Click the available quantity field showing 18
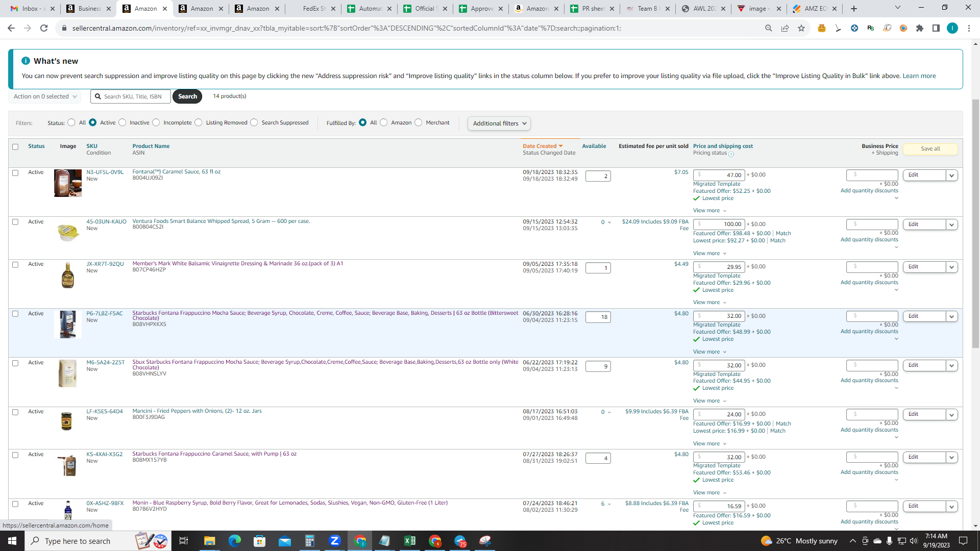The image size is (980, 551). [598, 317]
